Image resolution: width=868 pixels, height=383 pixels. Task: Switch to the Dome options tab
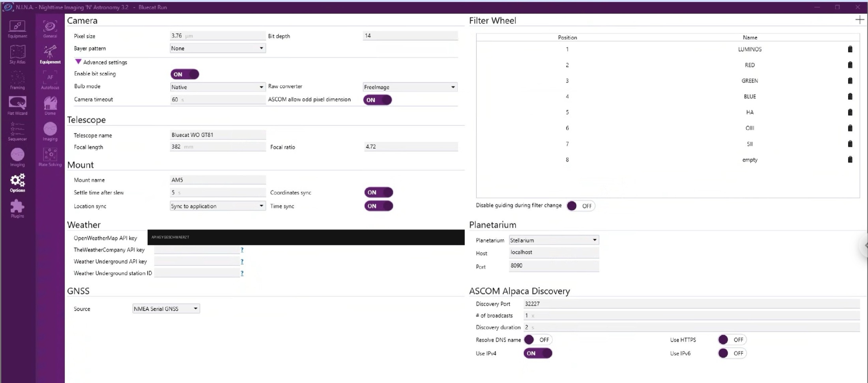click(50, 106)
